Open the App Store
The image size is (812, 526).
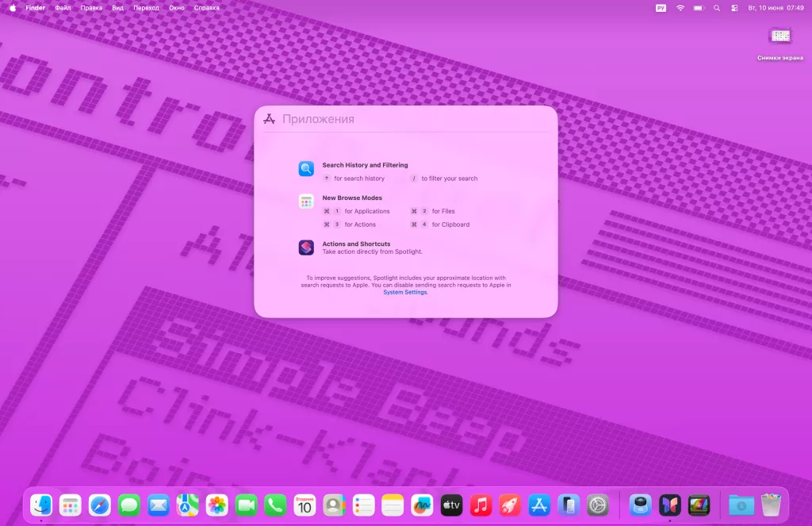[x=538, y=505]
